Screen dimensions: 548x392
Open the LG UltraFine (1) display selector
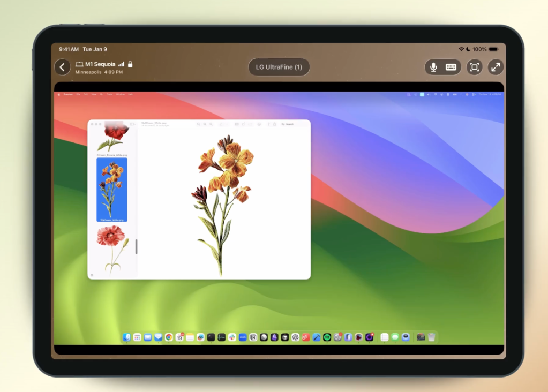[x=279, y=67]
